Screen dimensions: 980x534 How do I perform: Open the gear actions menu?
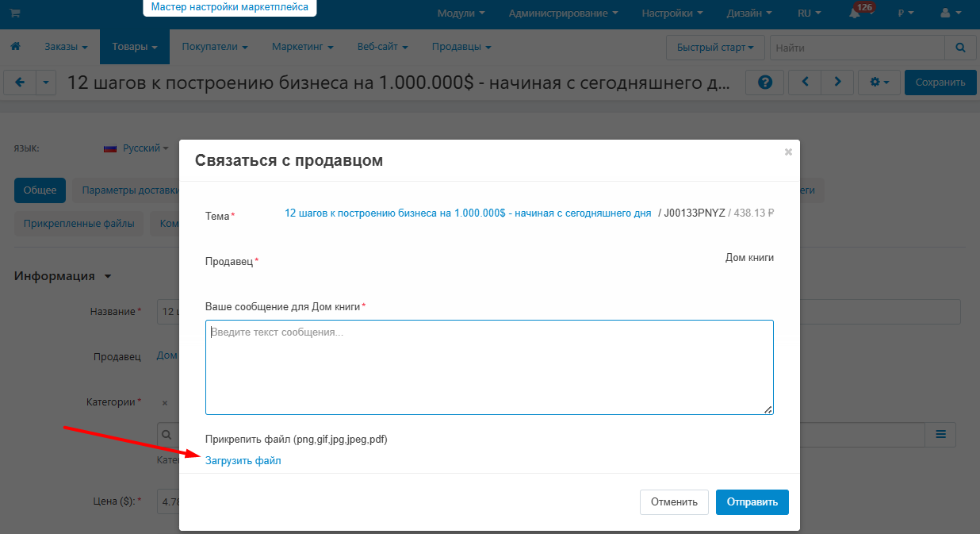click(879, 83)
